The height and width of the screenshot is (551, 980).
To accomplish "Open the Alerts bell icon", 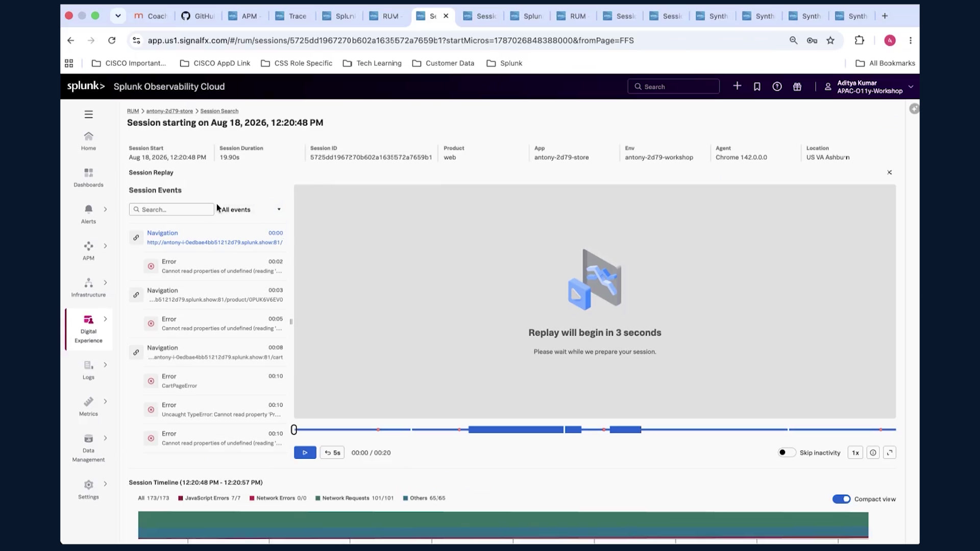I will click(x=88, y=209).
